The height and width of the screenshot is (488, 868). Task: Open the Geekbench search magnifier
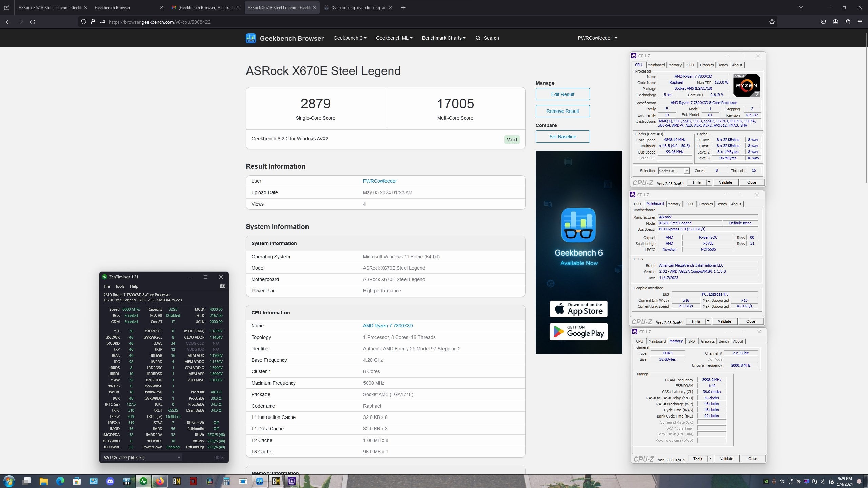(x=478, y=38)
